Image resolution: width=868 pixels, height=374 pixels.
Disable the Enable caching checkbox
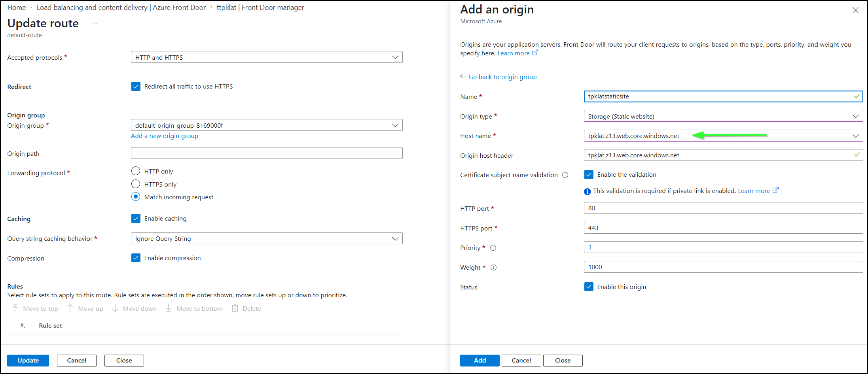tap(136, 219)
